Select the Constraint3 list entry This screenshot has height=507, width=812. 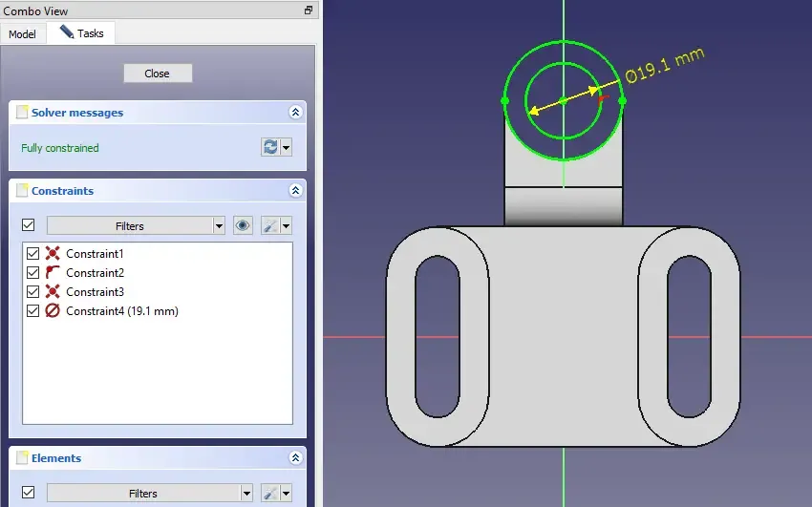click(x=95, y=292)
